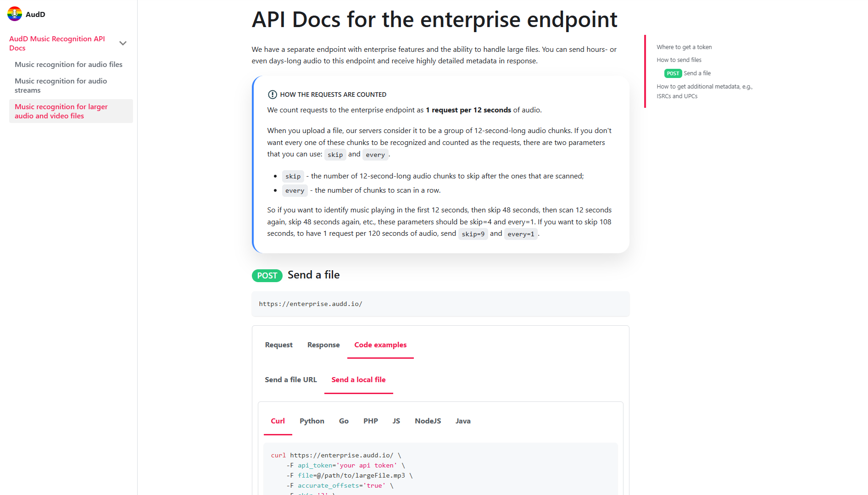868x495 pixels.
Task: Click the POST badge in the right sidebar
Action: 673,73
